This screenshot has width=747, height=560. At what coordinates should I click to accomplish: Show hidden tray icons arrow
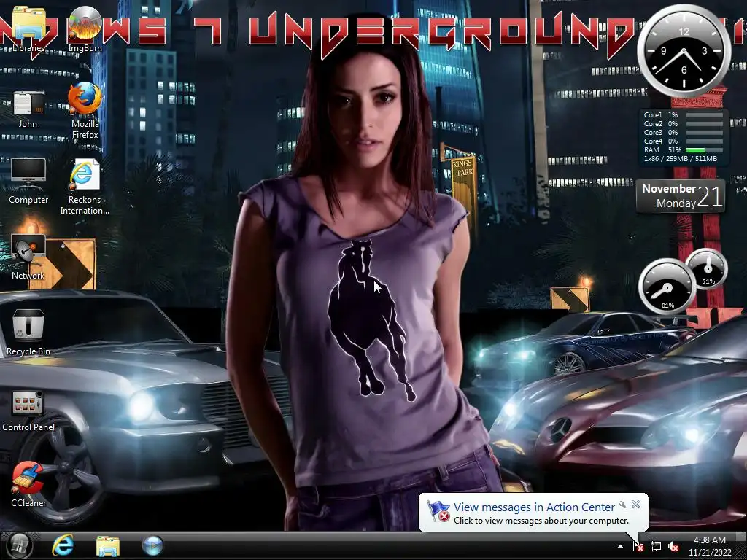tap(620, 547)
